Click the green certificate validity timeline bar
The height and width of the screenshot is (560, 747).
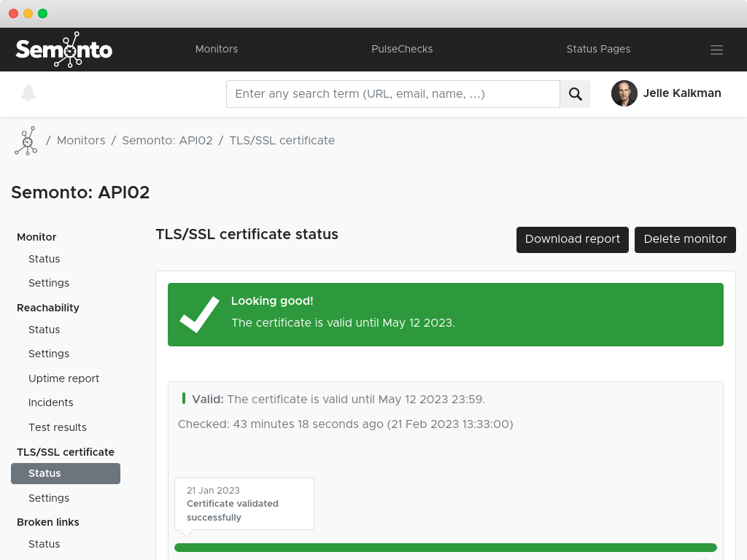tap(446, 547)
